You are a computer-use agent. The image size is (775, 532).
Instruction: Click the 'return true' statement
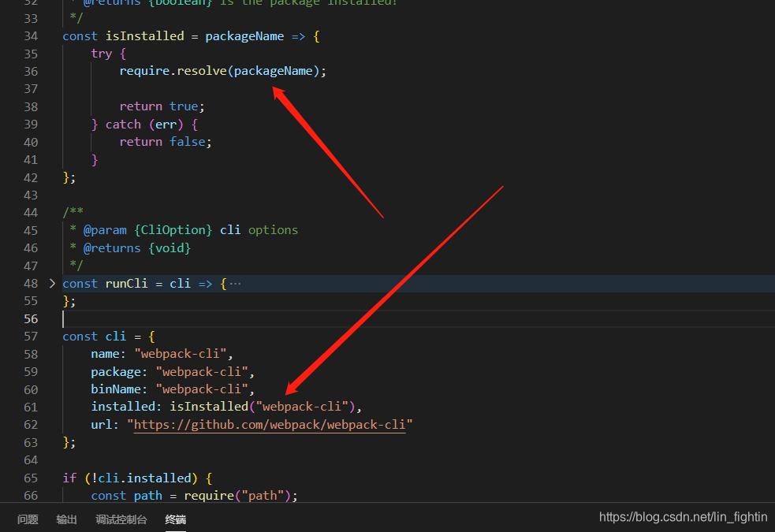pyautogui.click(x=162, y=106)
